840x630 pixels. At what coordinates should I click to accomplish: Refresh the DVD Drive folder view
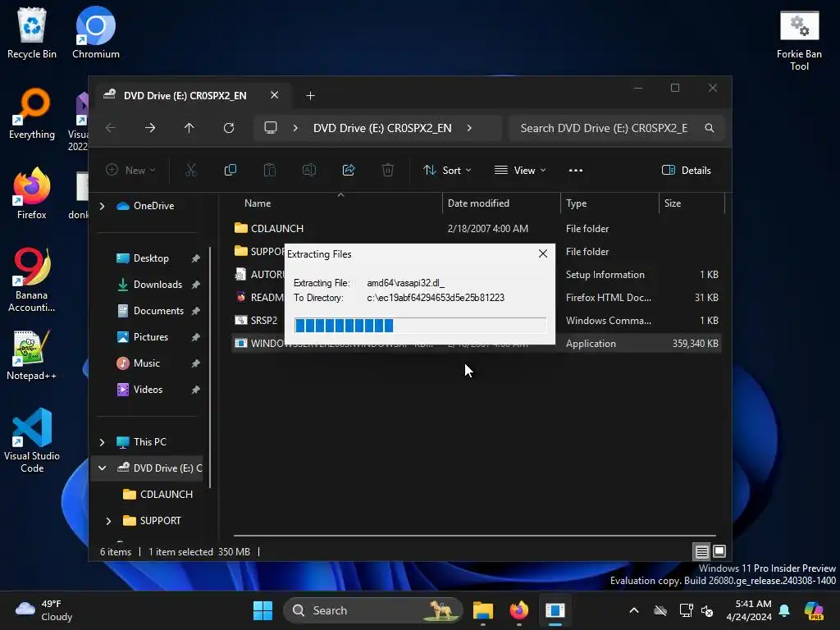229,128
